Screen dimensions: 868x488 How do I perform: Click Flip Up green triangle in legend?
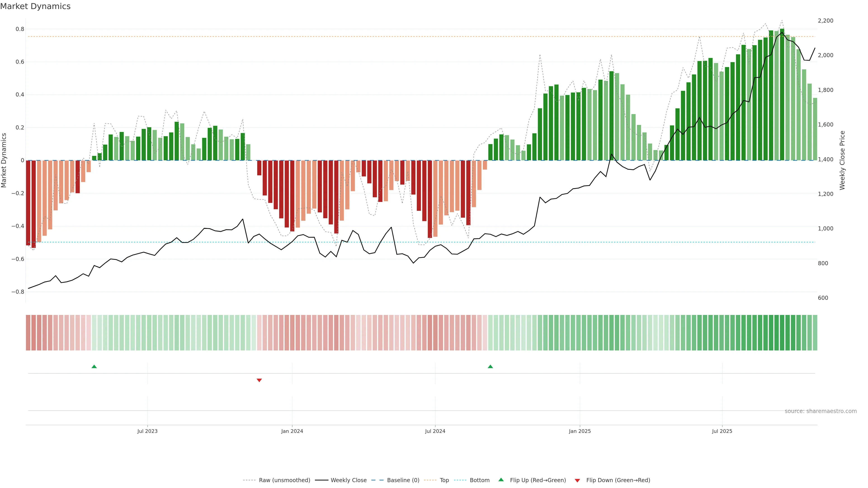pyautogui.click(x=501, y=480)
